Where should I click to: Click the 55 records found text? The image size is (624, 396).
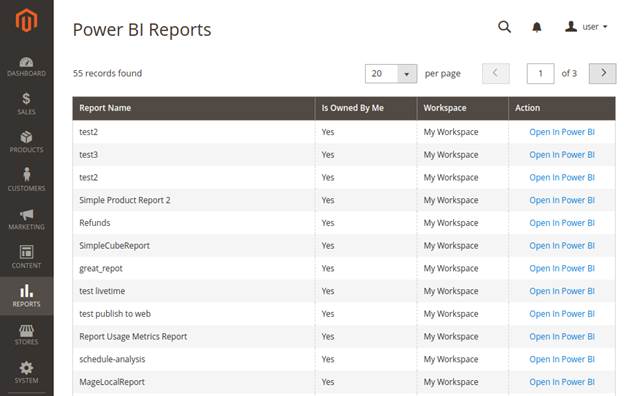pyautogui.click(x=107, y=73)
